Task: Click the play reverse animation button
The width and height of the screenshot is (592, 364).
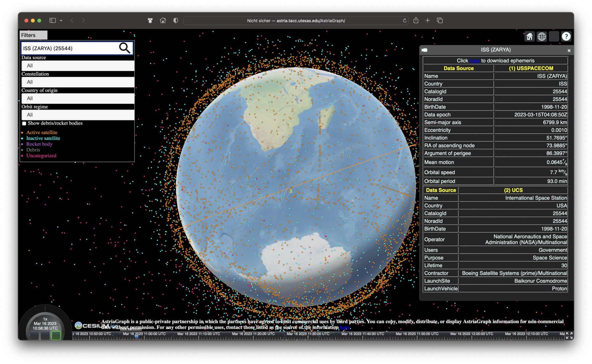Action: point(35,336)
